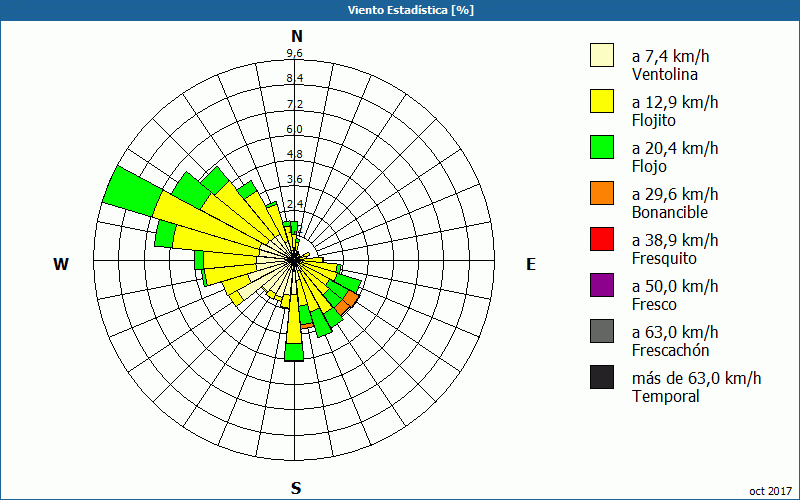Click the 'oct 2017' date label
This screenshot has width=800, height=500.
coord(770,491)
